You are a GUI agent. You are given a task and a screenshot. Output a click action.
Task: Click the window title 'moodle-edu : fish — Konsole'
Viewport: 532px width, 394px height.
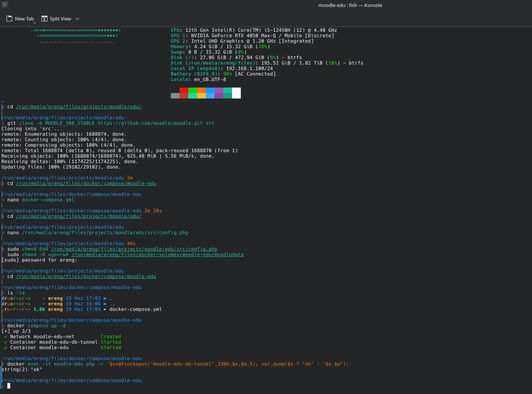point(350,5)
